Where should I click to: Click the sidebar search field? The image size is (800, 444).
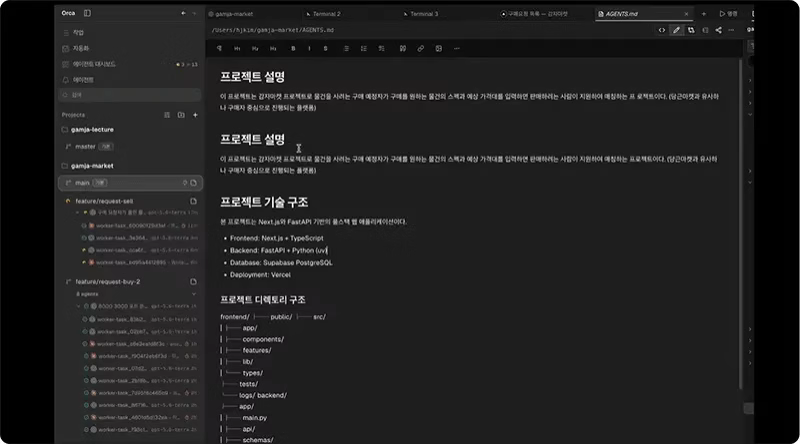click(130, 95)
